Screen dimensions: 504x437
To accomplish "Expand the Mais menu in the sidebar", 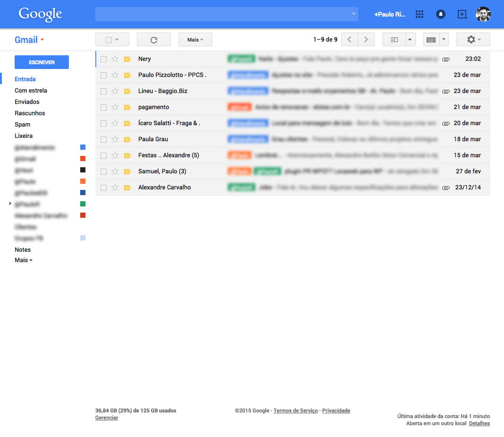I will [23, 260].
